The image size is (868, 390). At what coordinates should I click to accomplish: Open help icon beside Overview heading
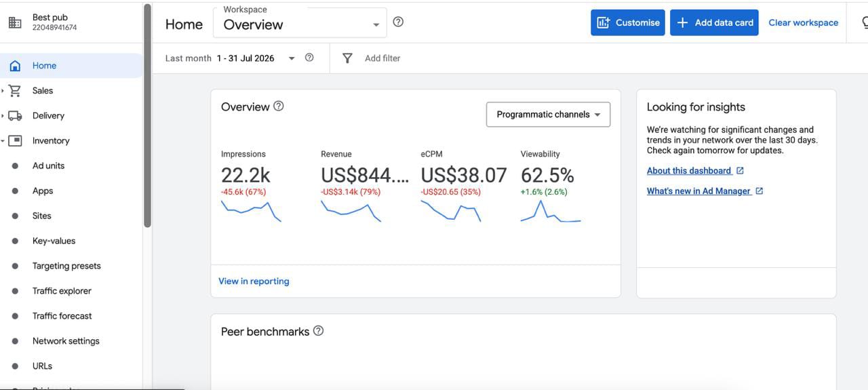278,106
